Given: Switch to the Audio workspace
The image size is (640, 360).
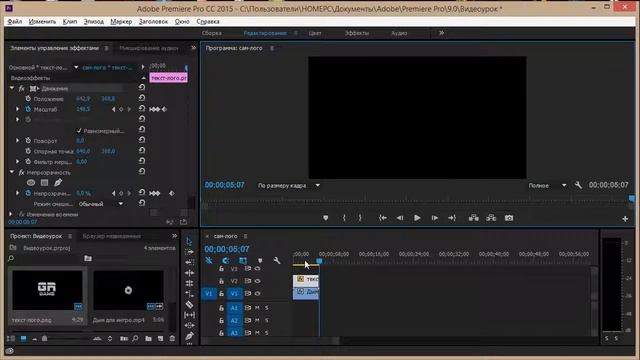Looking at the screenshot, I should 399,33.
